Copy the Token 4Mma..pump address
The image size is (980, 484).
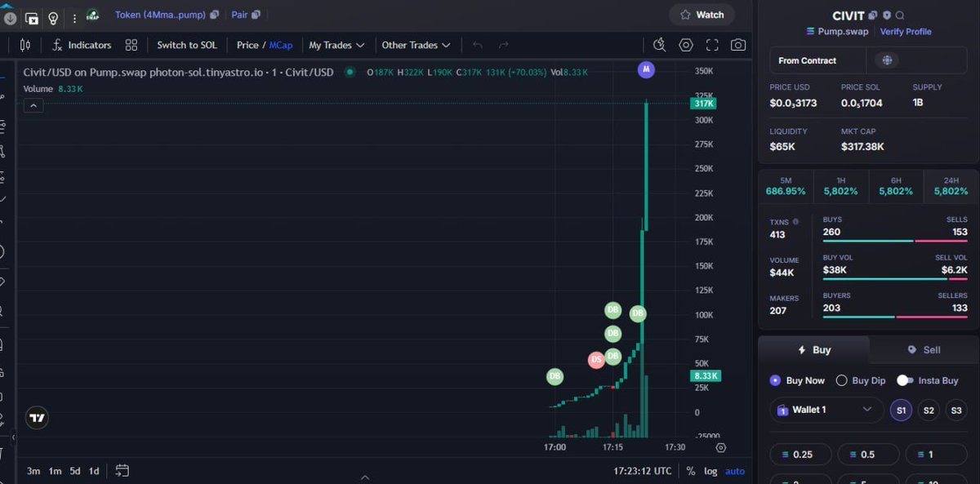[215, 15]
